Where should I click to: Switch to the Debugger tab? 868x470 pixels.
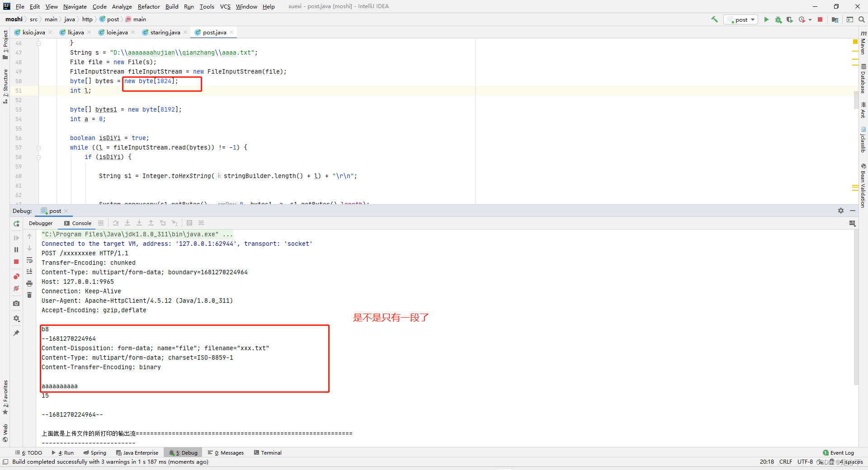(41, 223)
